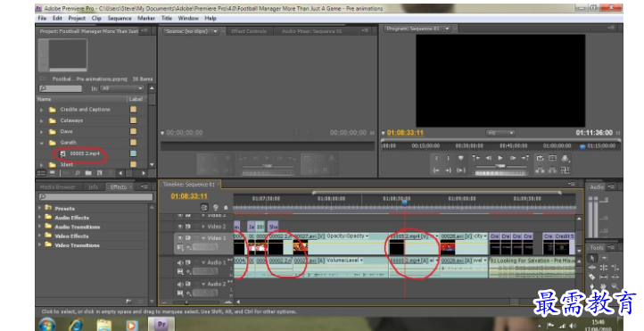Expand Video Effects folder in Effects panel
This screenshot has width=644, height=331.
(40, 236)
